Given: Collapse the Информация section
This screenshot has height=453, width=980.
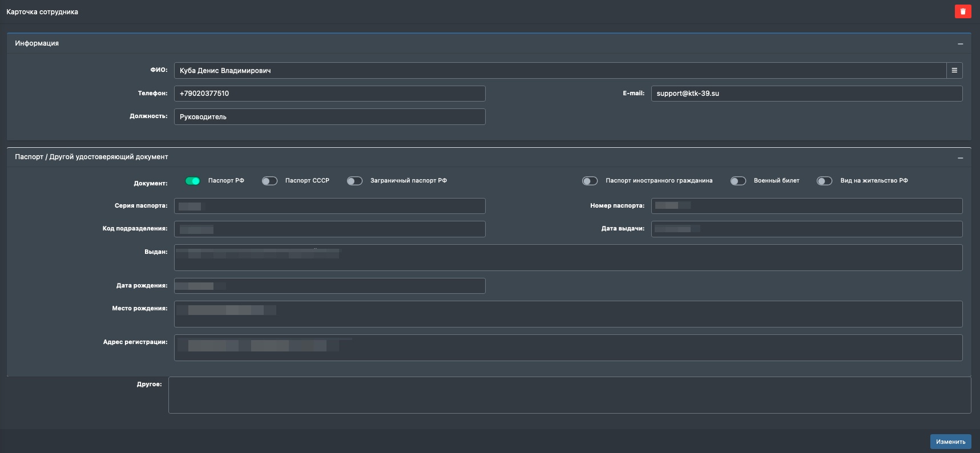Looking at the screenshot, I should tap(960, 44).
